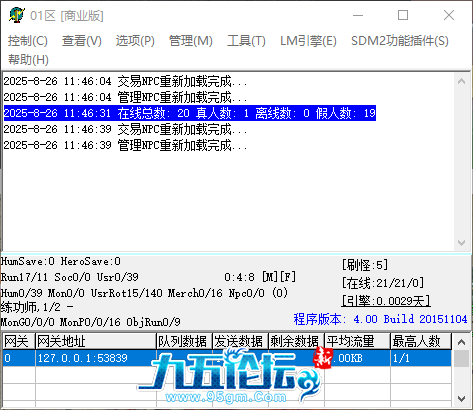This screenshot has width=473, height=410.
Task: Open the LM引擎(E) menu
Action: tap(308, 41)
